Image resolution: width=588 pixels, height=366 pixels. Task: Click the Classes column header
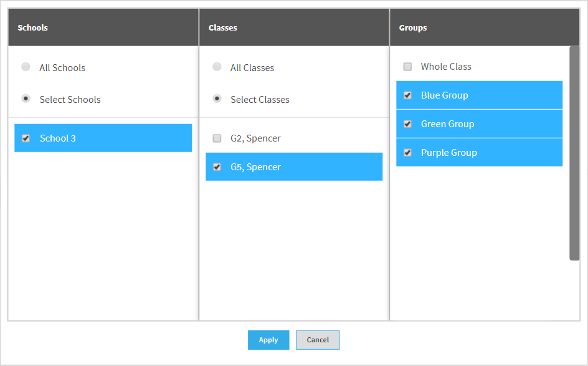click(294, 27)
